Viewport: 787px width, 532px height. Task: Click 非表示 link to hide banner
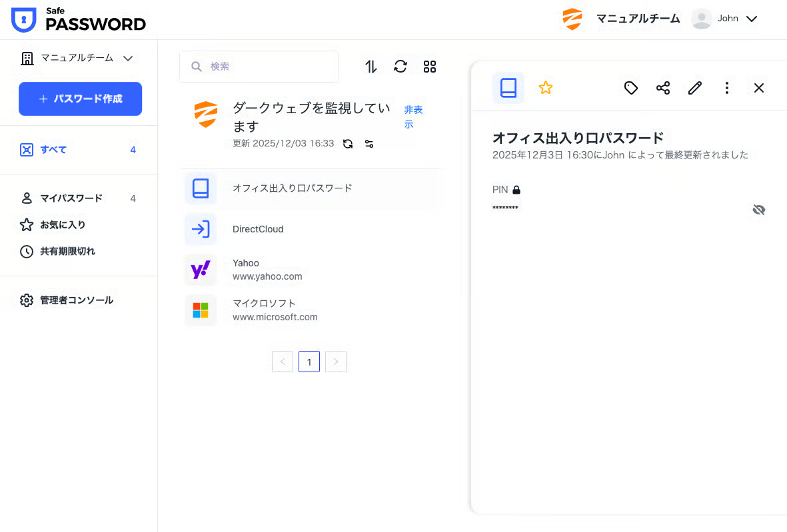(x=413, y=117)
